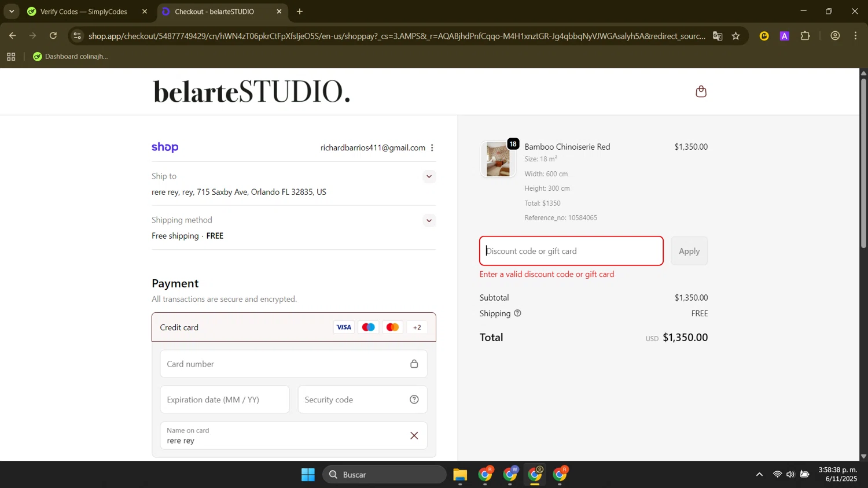Click the Shop logo
Viewport: 868px width, 488px height.
coord(165,147)
